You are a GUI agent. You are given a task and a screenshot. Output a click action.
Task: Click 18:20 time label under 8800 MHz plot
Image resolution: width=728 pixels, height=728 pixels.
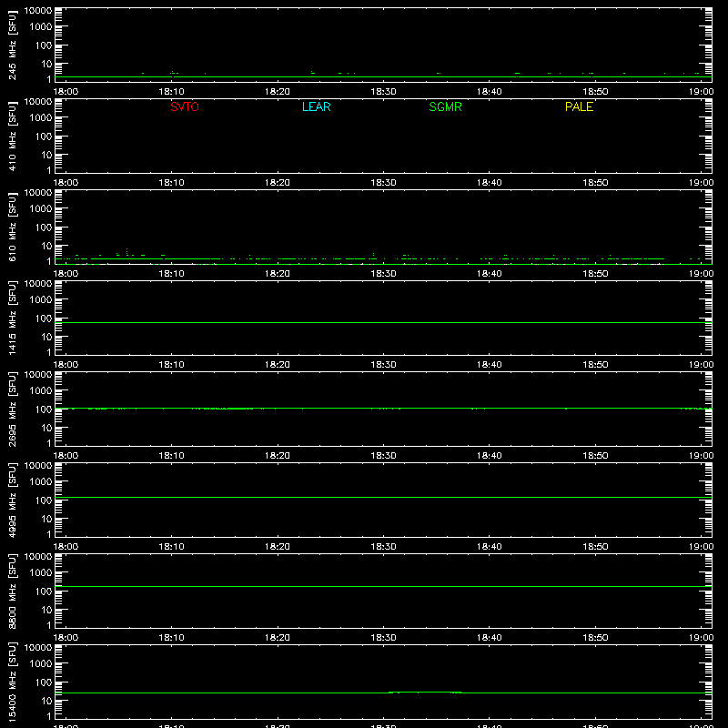278,638
